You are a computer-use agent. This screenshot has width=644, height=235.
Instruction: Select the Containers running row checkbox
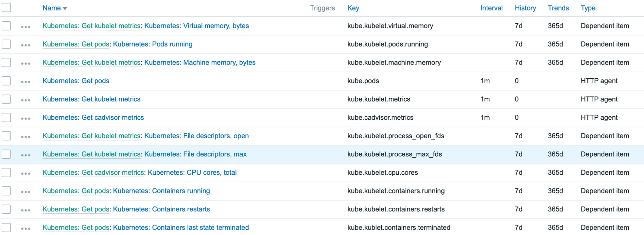pos(6,191)
